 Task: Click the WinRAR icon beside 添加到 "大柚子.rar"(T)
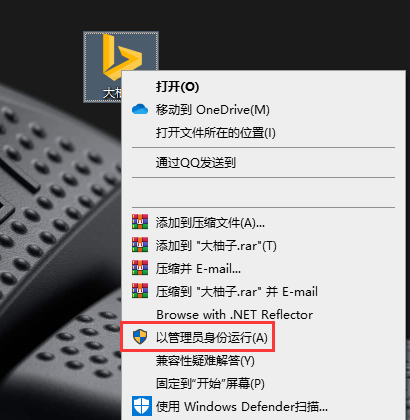pyautogui.click(x=140, y=245)
